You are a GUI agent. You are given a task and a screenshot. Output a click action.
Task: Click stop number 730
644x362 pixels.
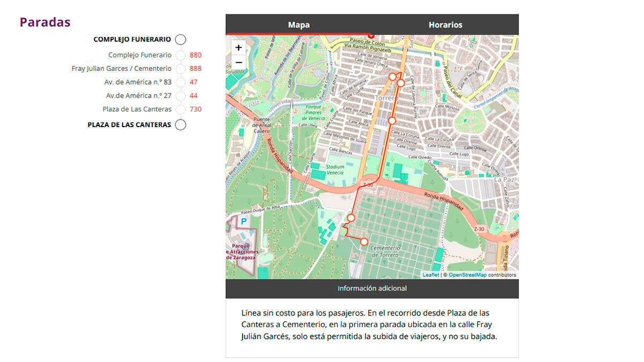pyautogui.click(x=195, y=109)
